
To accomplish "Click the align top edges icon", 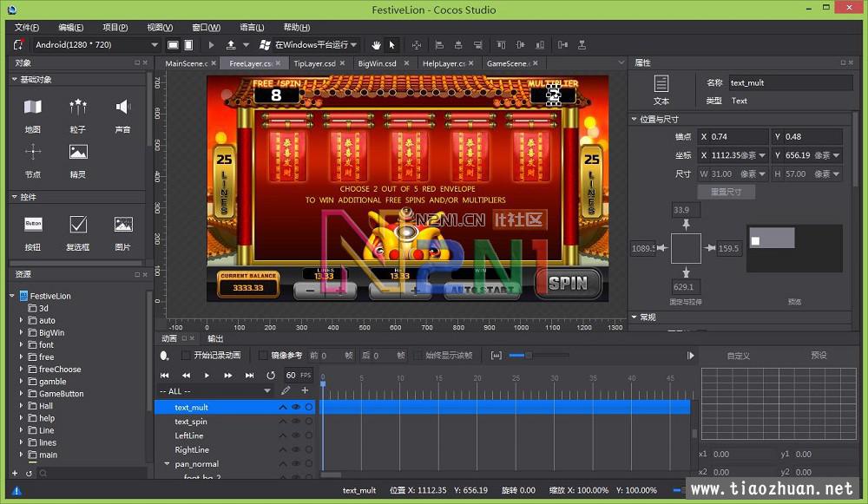I will coord(501,45).
